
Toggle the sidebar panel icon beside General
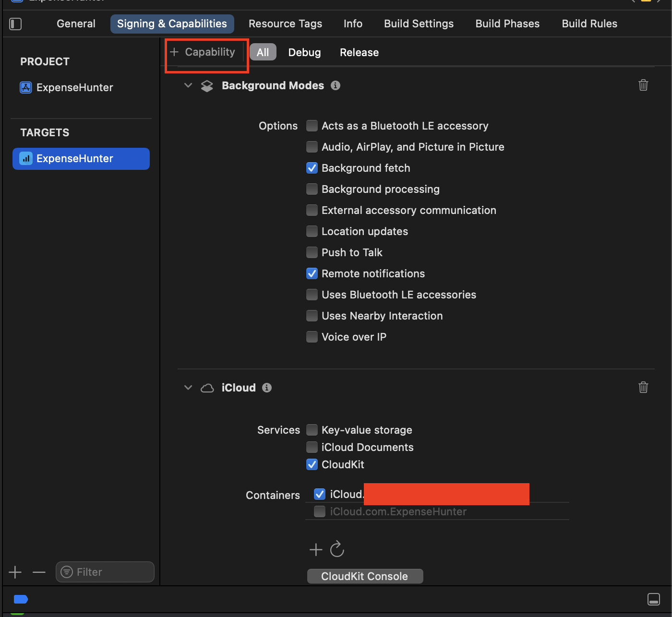coord(15,24)
